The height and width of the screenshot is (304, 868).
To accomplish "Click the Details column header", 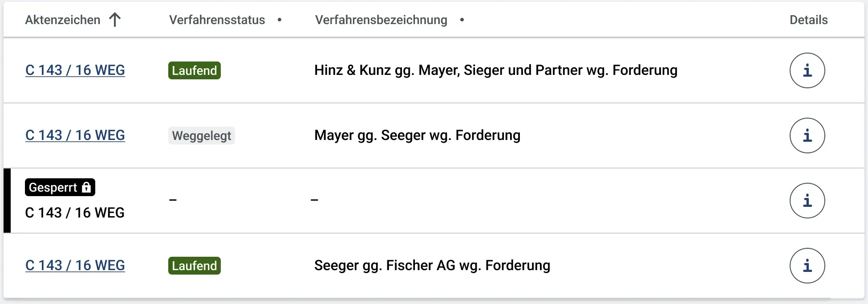I will [x=808, y=20].
